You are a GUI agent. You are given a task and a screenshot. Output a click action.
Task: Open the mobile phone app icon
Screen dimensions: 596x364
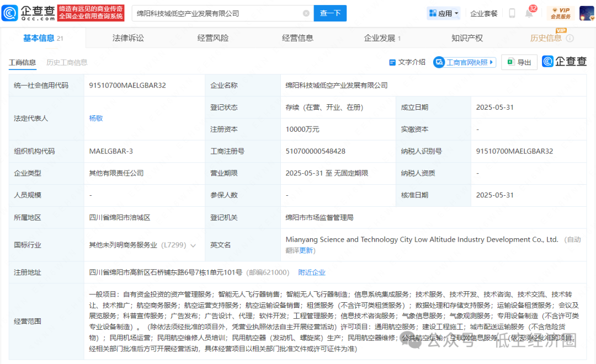pyautogui.click(x=512, y=13)
